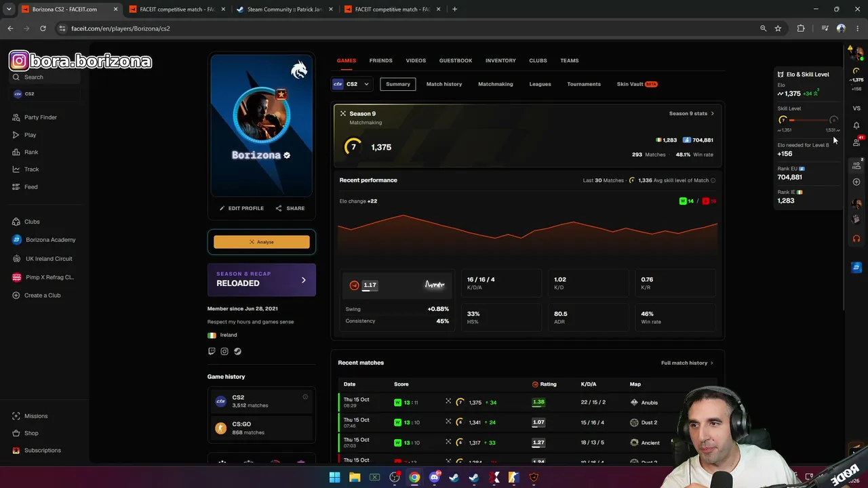
Task: Open Track in the left sidebar
Action: 26,169
